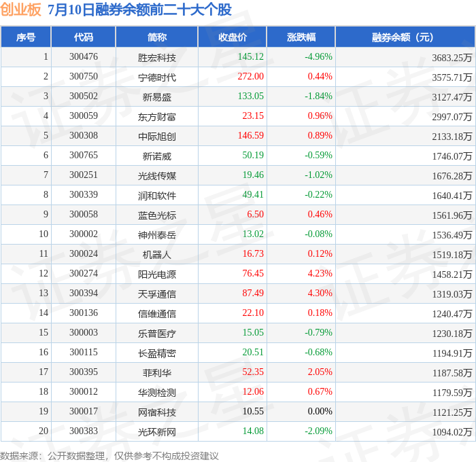The height and width of the screenshot is (462, 476).
Task: Select the name 菲利华
Action: (157, 373)
